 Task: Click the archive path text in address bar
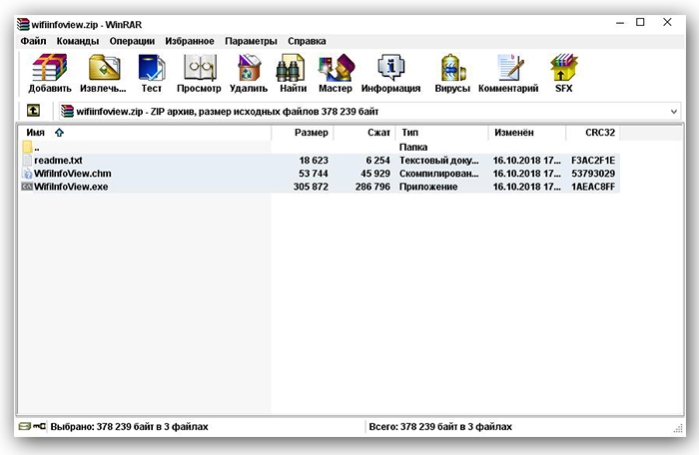point(227,111)
